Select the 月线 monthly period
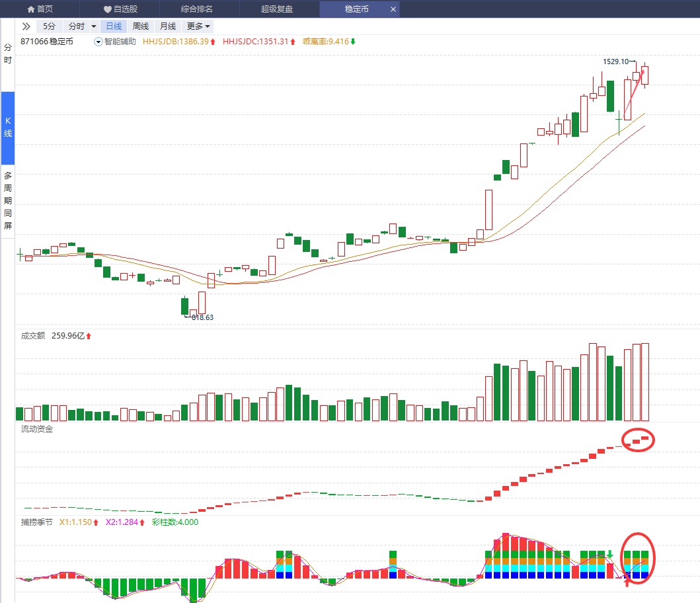The height and width of the screenshot is (603, 700). (x=168, y=26)
